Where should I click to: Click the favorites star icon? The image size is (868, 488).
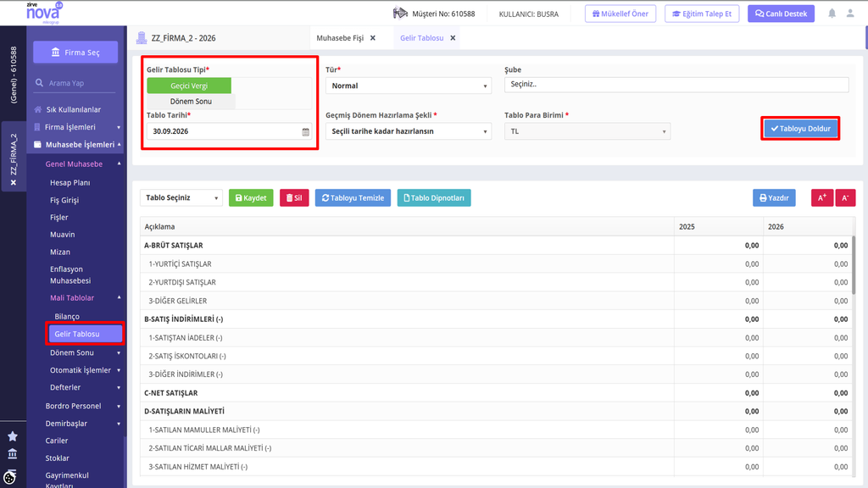[x=12, y=436]
